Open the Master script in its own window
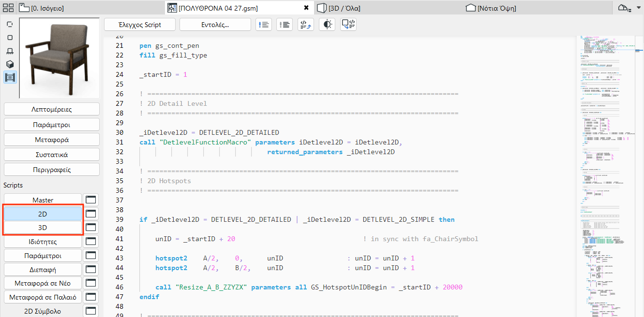Image resolution: width=644 pixels, height=317 pixels. (x=90, y=199)
